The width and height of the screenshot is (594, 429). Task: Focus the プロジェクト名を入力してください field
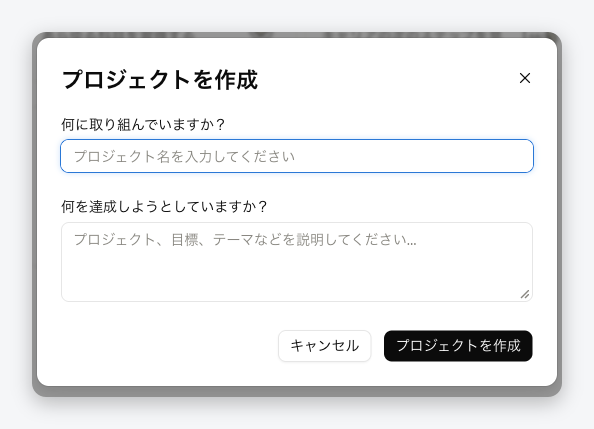click(x=297, y=156)
